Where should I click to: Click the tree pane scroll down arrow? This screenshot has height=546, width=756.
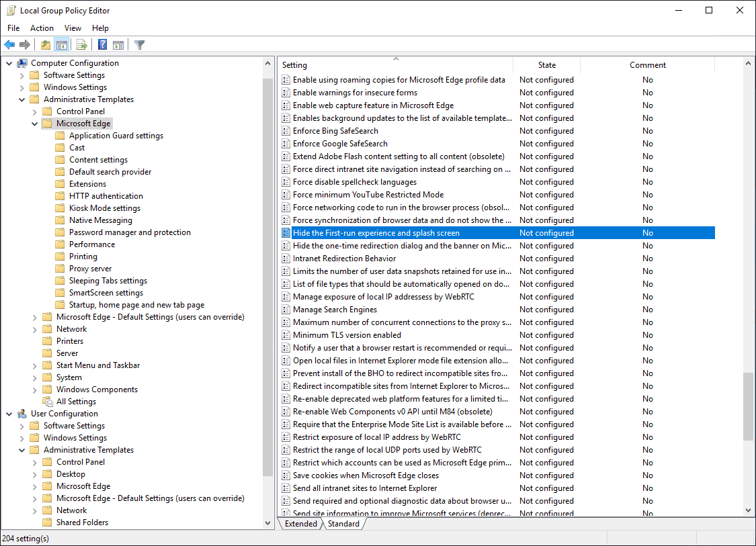click(268, 523)
